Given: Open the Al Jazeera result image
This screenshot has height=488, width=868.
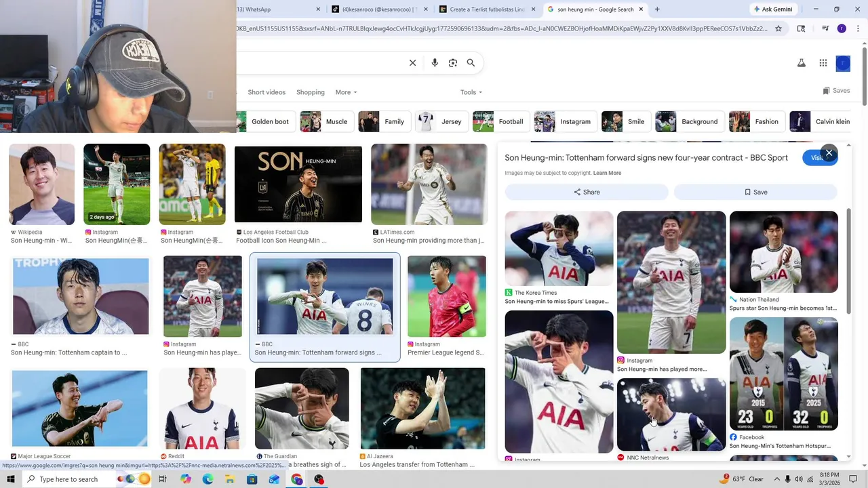Looking at the screenshot, I should pyautogui.click(x=423, y=408).
